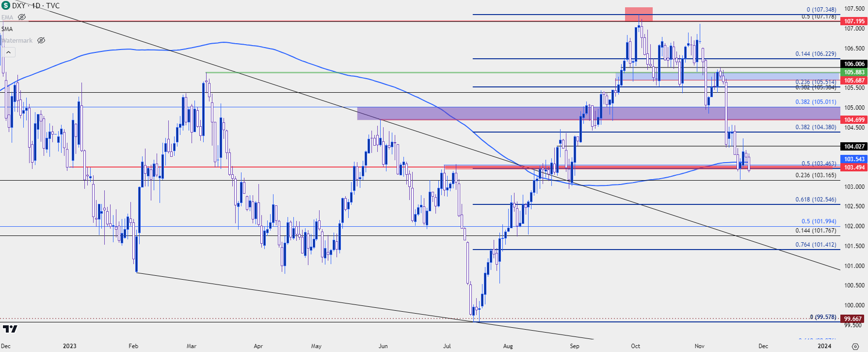The height and width of the screenshot is (352, 868).
Task: Click the 105.000 price scale value
Action: pos(854,108)
